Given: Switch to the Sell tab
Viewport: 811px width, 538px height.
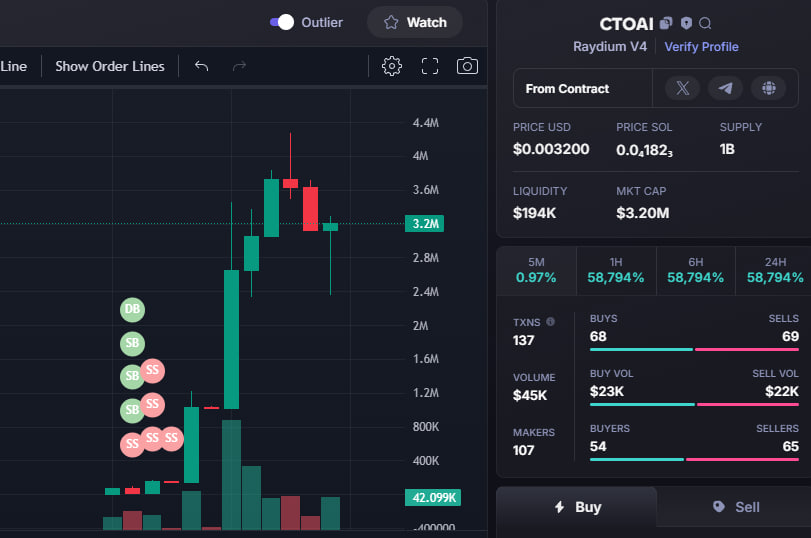Looking at the screenshot, I should point(735,507).
